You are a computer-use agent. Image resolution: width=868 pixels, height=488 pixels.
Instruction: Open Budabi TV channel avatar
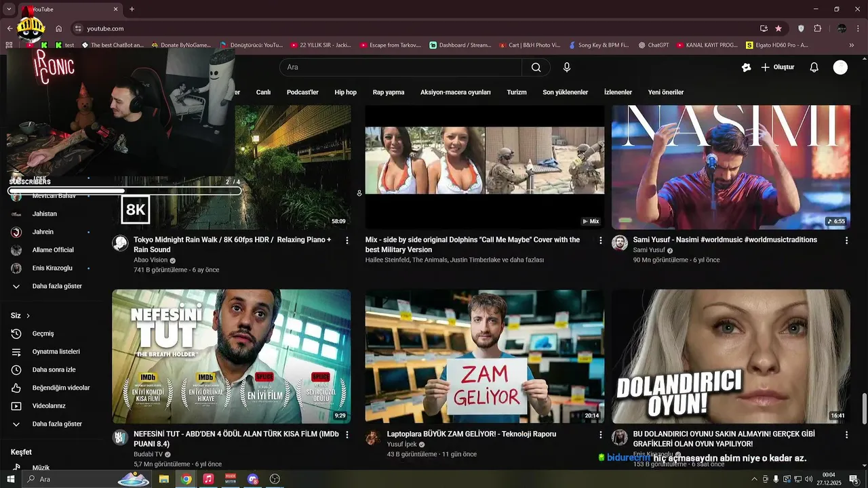point(120,438)
